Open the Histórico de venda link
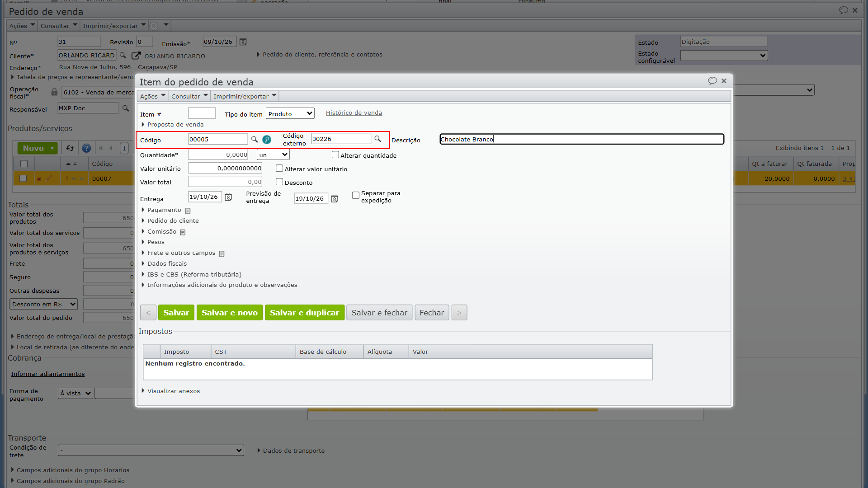This screenshot has width=868, height=488. click(354, 113)
